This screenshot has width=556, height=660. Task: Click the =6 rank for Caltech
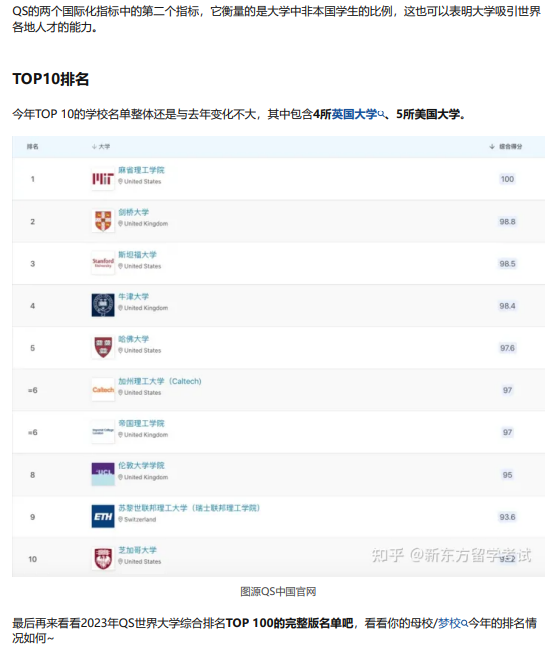point(32,390)
